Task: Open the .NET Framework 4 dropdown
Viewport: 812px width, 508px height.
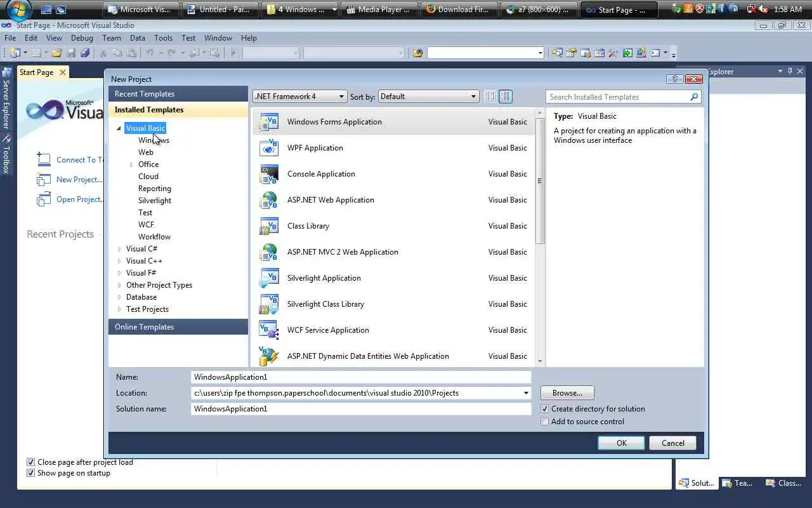Action: pyautogui.click(x=299, y=97)
